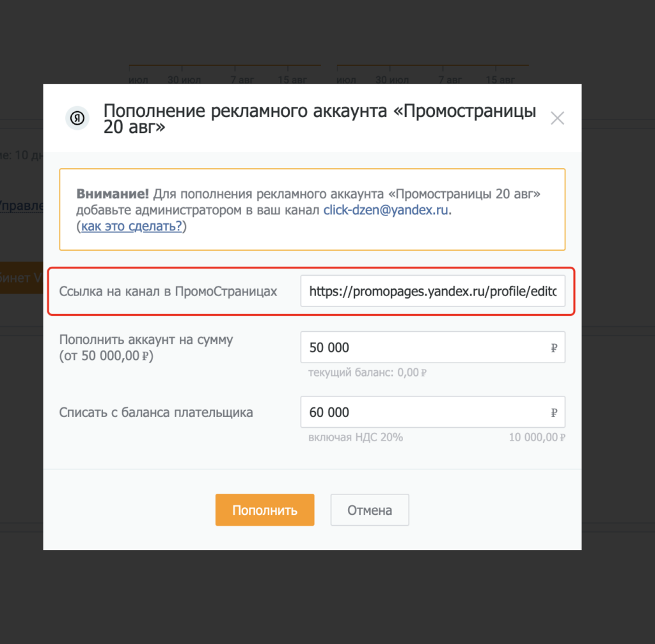Click the ruble icon in top-up amount field
655x644 pixels.
554,348
